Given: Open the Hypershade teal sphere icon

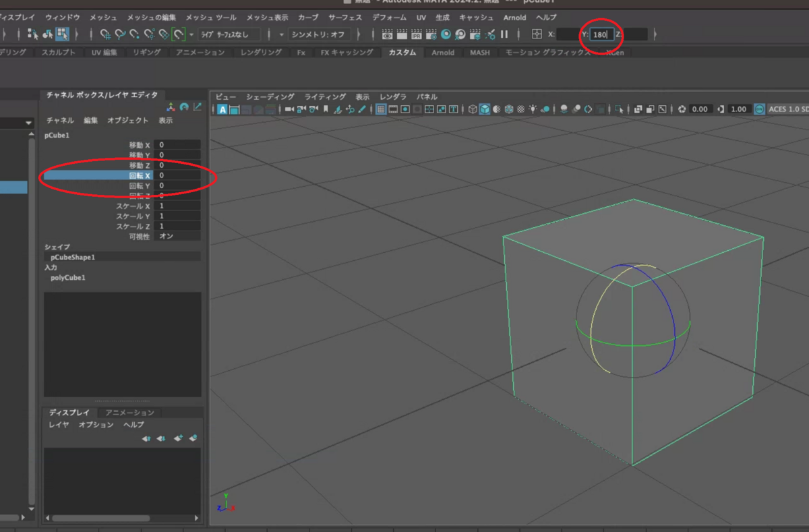Looking at the screenshot, I should coord(446,34).
